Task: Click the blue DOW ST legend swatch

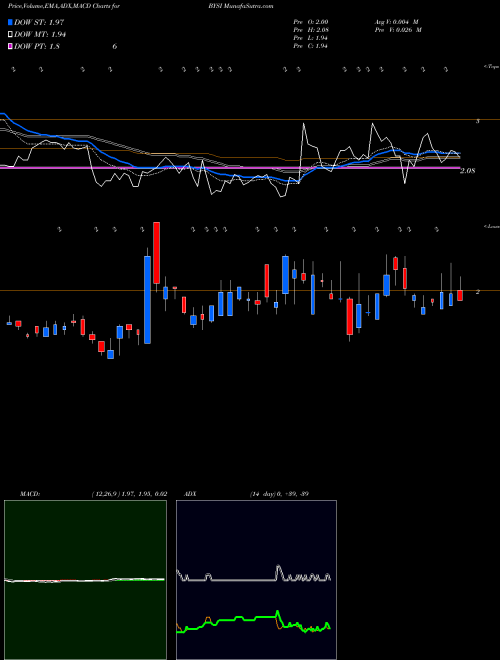Action: 11,22
